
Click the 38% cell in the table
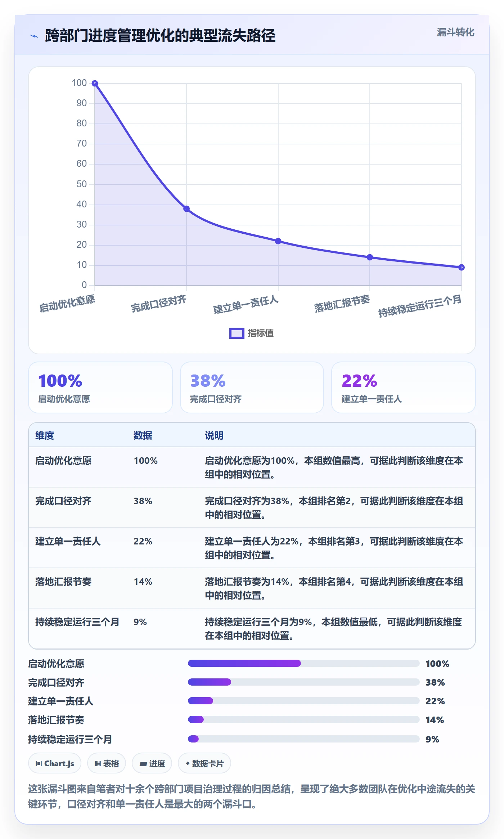[143, 501]
